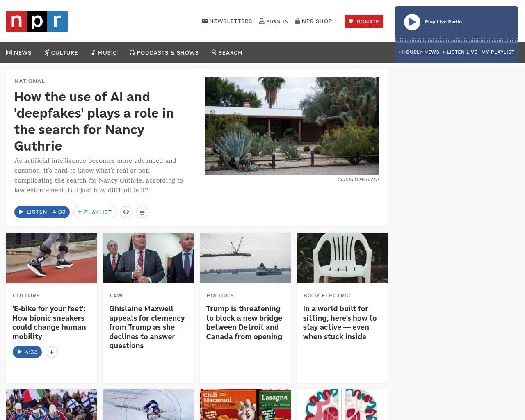Expand the News navigation menu
This screenshot has height=420, width=525.
(x=19, y=52)
